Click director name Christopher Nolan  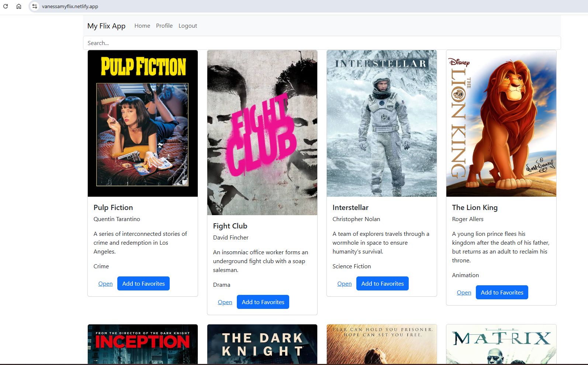pos(356,219)
